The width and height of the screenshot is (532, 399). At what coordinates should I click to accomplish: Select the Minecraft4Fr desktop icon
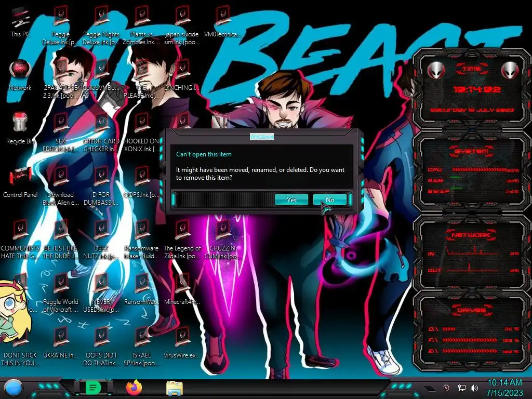[182, 290]
